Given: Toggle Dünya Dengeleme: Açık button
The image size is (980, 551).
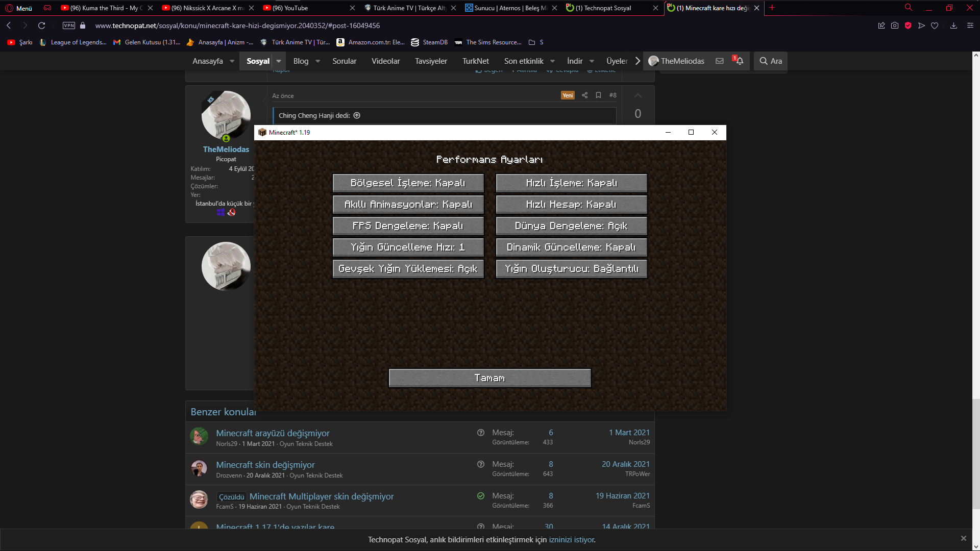Looking at the screenshot, I should pos(571,226).
